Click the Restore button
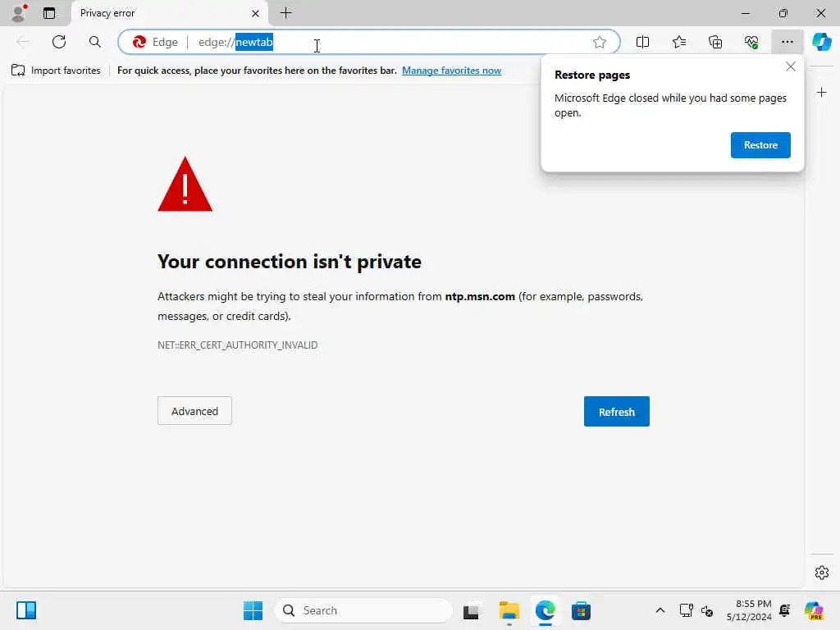Screen dimensions: 840x630 pyautogui.click(x=760, y=145)
